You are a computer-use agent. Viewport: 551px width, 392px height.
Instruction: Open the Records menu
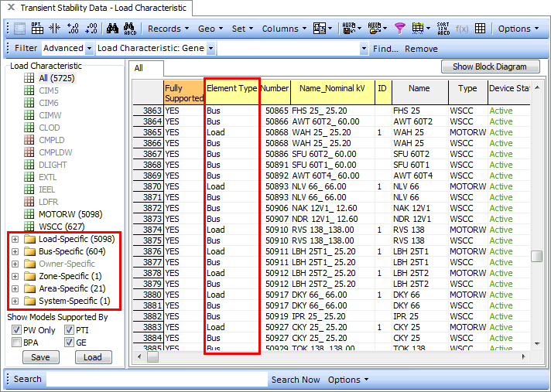pyautogui.click(x=169, y=29)
